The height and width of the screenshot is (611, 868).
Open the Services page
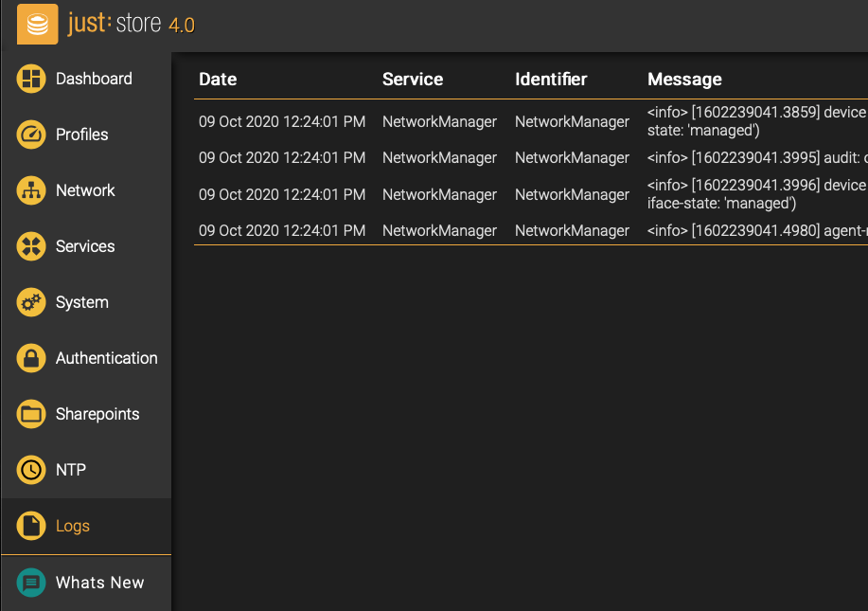(x=85, y=246)
